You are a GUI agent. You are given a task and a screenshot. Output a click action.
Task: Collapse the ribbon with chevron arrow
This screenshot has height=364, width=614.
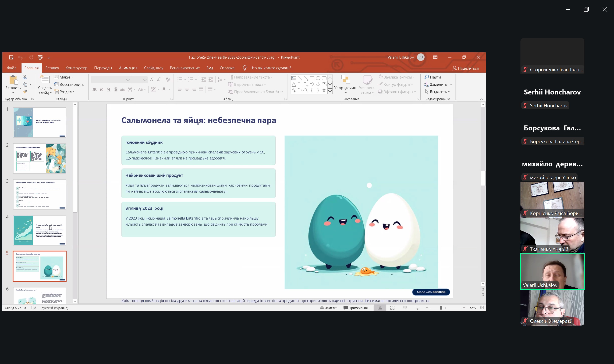pyautogui.click(x=481, y=99)
